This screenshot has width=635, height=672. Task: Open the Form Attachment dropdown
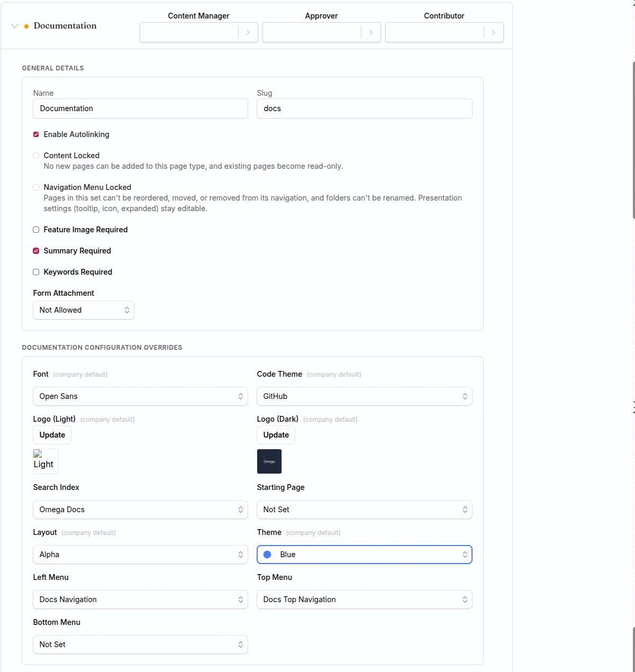coord(84,310)
